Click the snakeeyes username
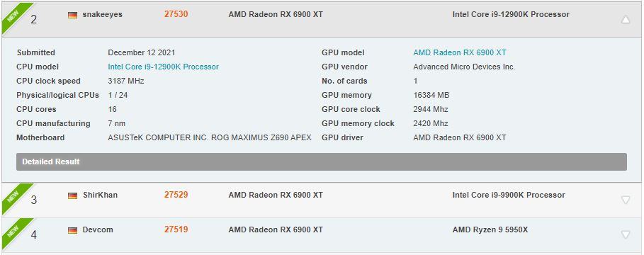Image resolution: width=644 pixels, height=255 pixels. (x=102, y=14)
